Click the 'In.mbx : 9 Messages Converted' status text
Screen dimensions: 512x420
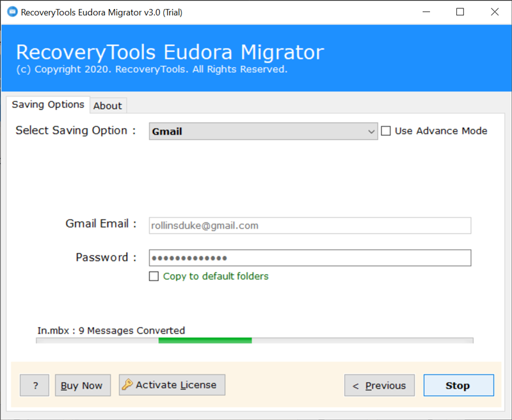[111, 330]
